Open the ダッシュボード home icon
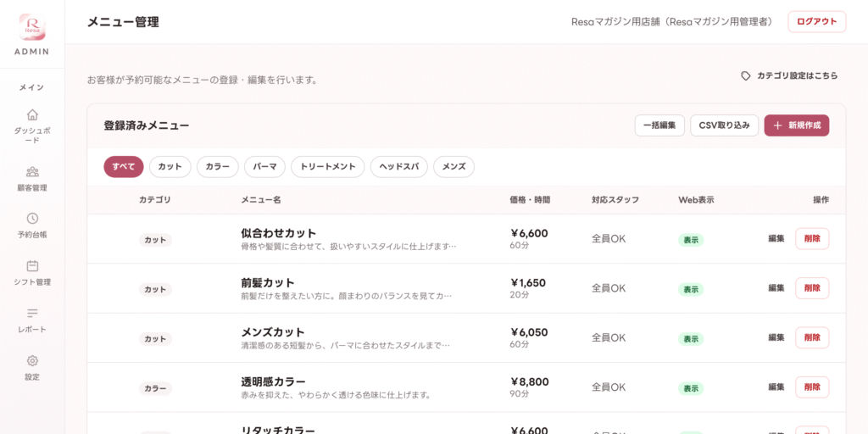Image resolution: width=868 pixels, height=434 pixels. tap(32, 114)
